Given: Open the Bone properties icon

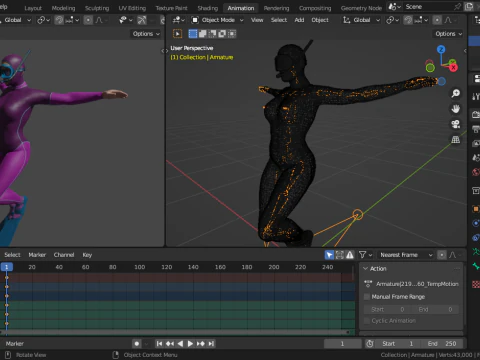Looking at the screenshot, I should [476, 266].
